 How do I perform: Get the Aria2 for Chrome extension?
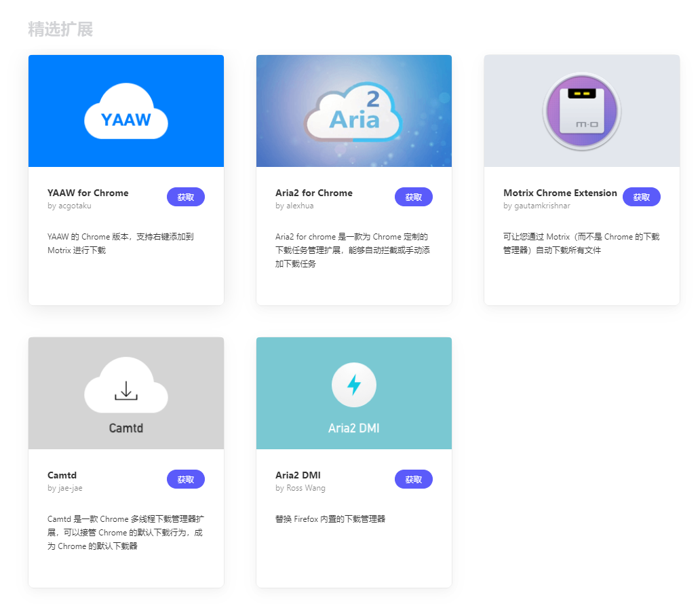[413, 197]
